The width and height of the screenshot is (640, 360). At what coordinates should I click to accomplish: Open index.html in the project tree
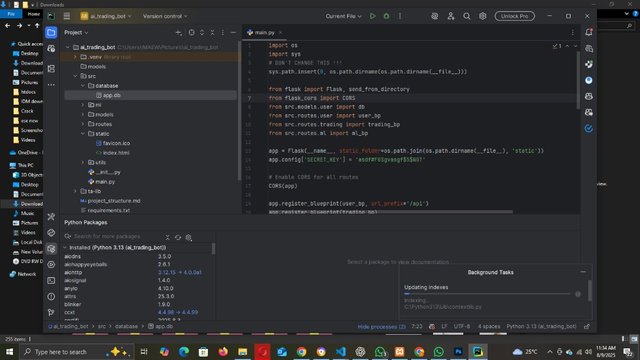pyautogui.click(x=116, y=153)
